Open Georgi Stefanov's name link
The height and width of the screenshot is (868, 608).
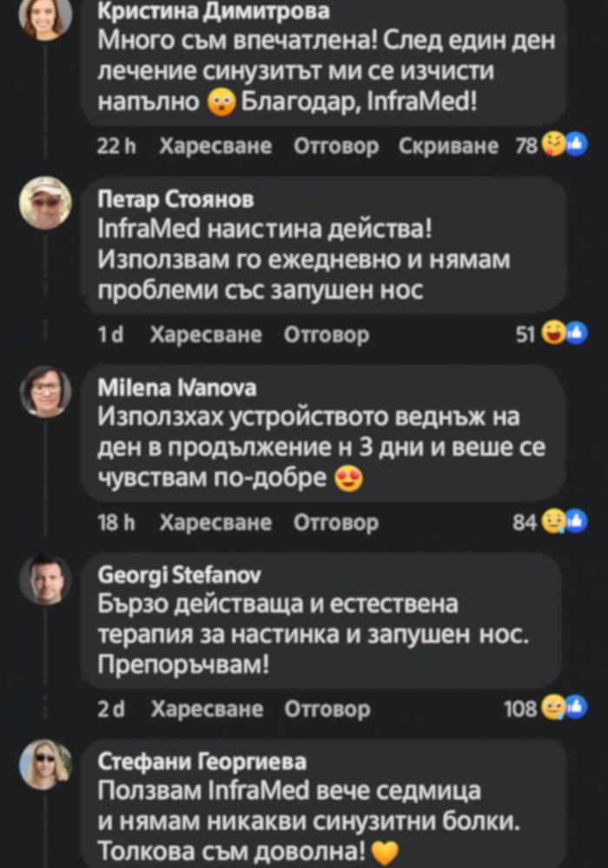pyautogui.click(x=179, y=575)
